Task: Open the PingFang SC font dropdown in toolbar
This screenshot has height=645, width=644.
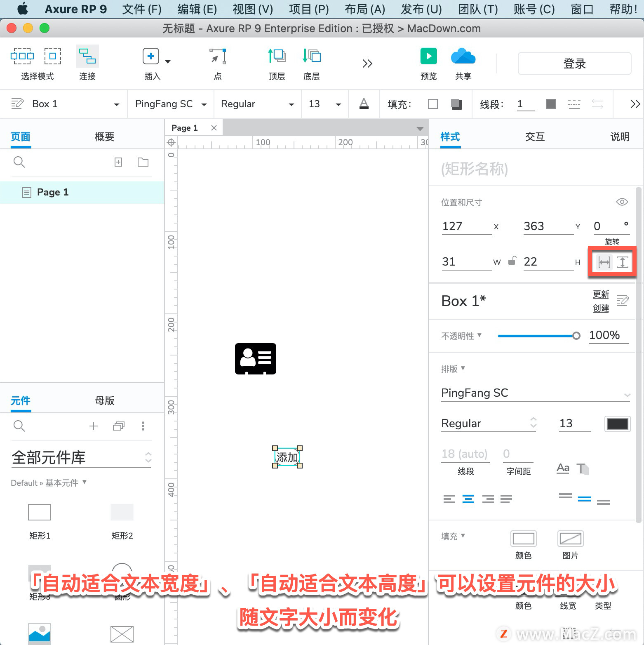Action: 204,105
